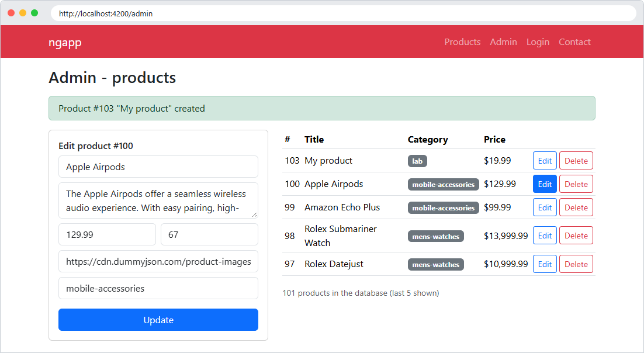Click the Update button

[x=158, y=320]
